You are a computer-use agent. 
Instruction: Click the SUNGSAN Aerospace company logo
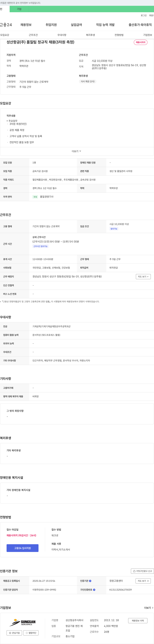(x=22, y=622)
